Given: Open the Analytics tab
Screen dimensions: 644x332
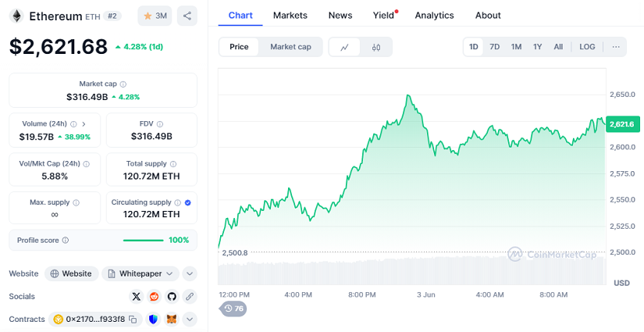Looking at the screenshot, I should (434, 15).
